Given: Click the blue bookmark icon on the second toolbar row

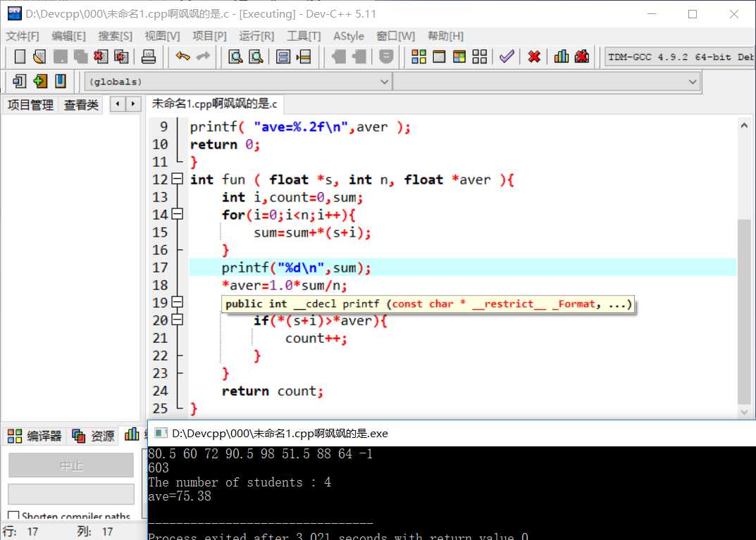Looking at the screenshot, I should (x=61, y=81).
